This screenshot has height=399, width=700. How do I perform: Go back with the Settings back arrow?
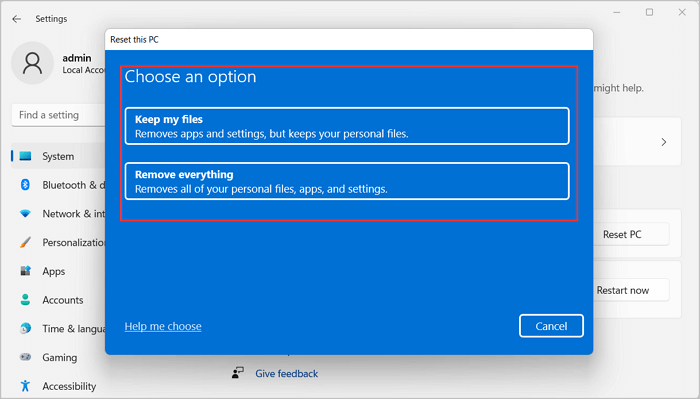17,19
